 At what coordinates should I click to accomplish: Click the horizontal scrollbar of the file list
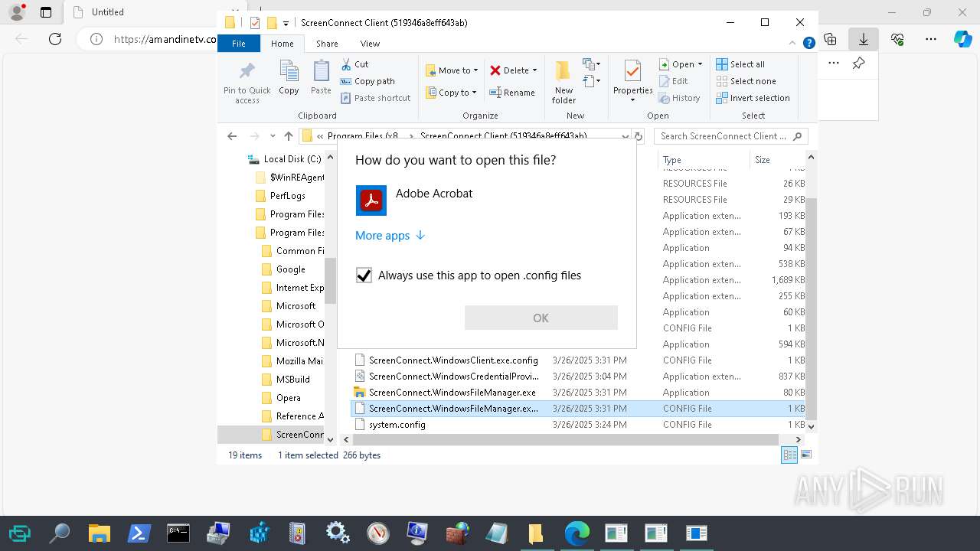point(567,439)
